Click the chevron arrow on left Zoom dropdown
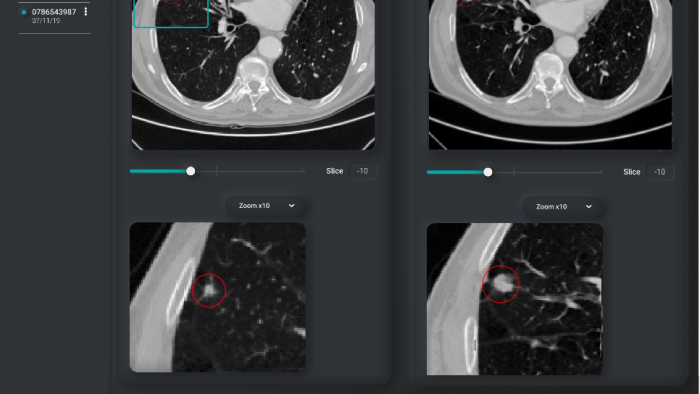 tap(292, 206)
